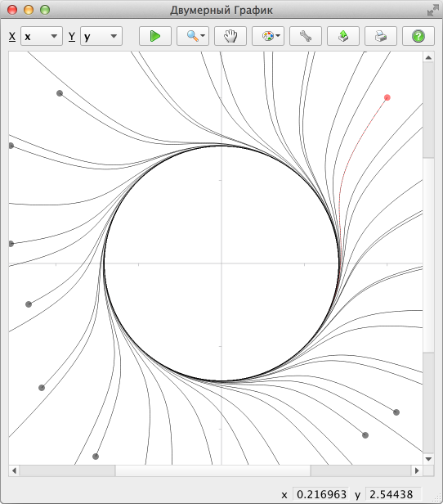Open help via green question mark
This screenshot has height=504, width=443.
tap(418, 36)
